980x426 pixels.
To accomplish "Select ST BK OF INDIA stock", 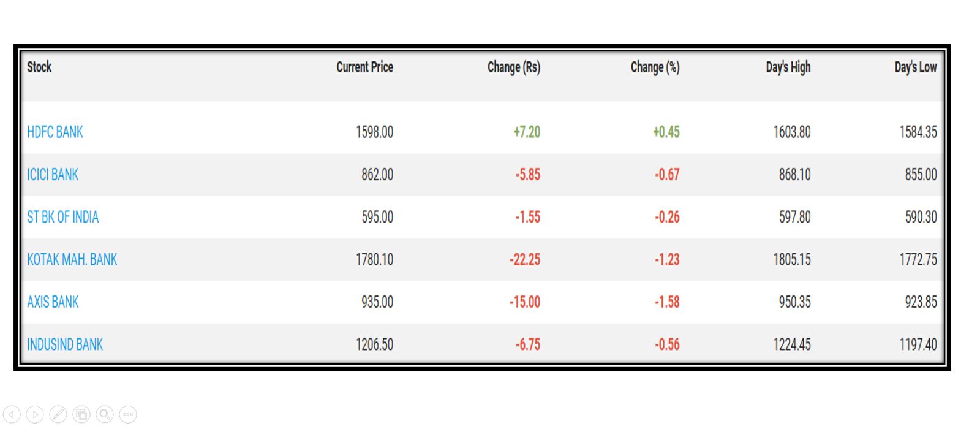I will [x=62, y=217].
